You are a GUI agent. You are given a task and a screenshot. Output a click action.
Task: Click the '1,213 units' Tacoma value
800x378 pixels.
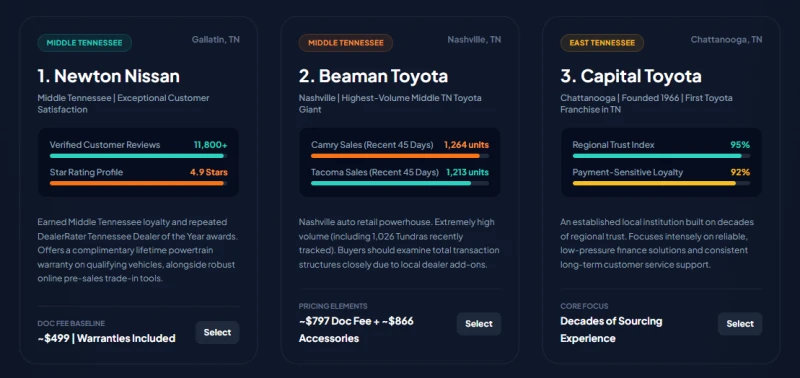(467, 172)
